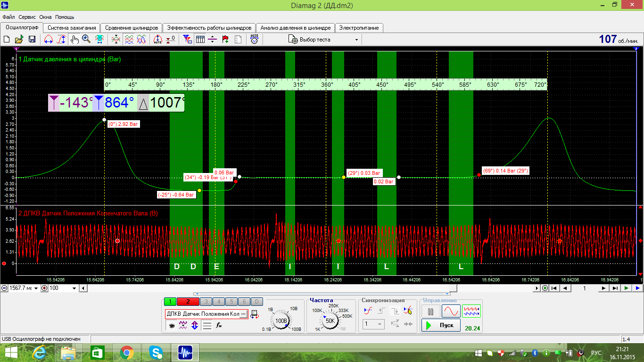
Task: Click the pause button in Управление
Action: (x=430, y=311)
